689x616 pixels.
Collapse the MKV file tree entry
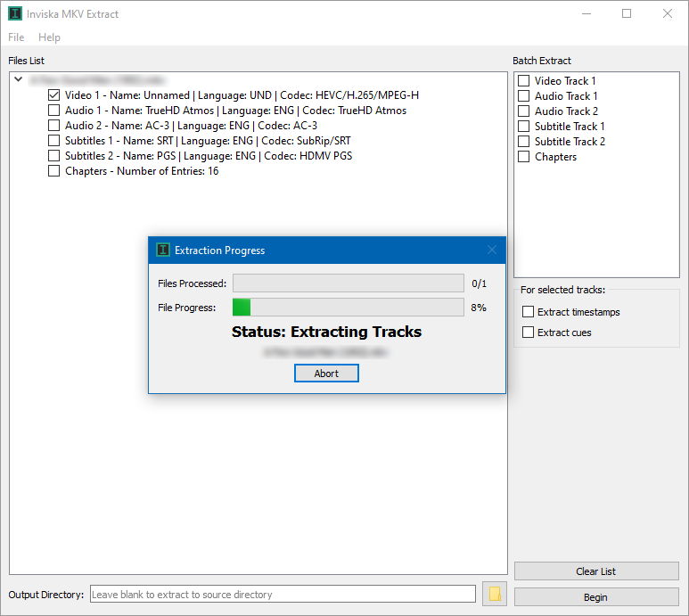click(19, 79)
